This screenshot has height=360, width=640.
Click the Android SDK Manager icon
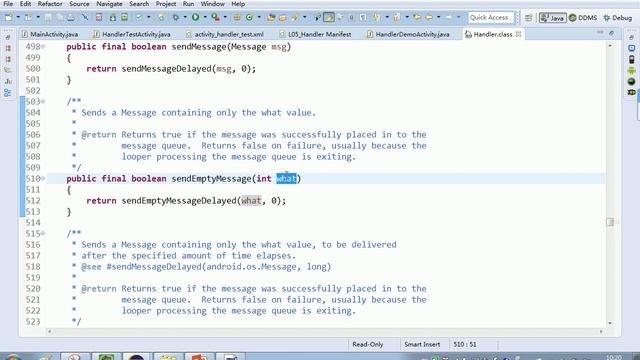click(113, 18)
